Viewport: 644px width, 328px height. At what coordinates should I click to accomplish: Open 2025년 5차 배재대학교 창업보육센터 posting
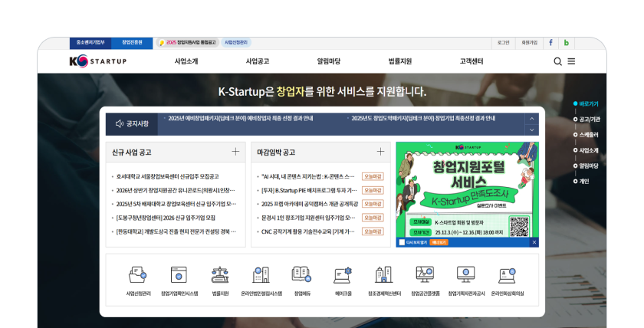click(176, 204)
